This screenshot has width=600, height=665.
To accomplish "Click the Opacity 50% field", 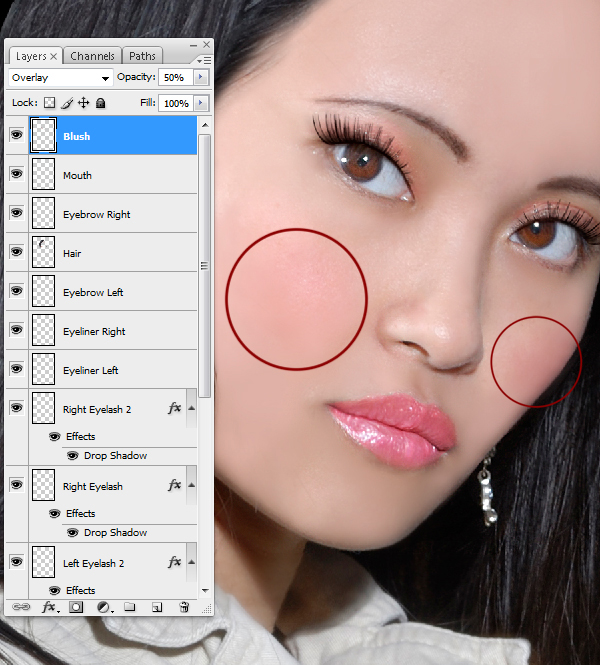I will click(176, 77).
